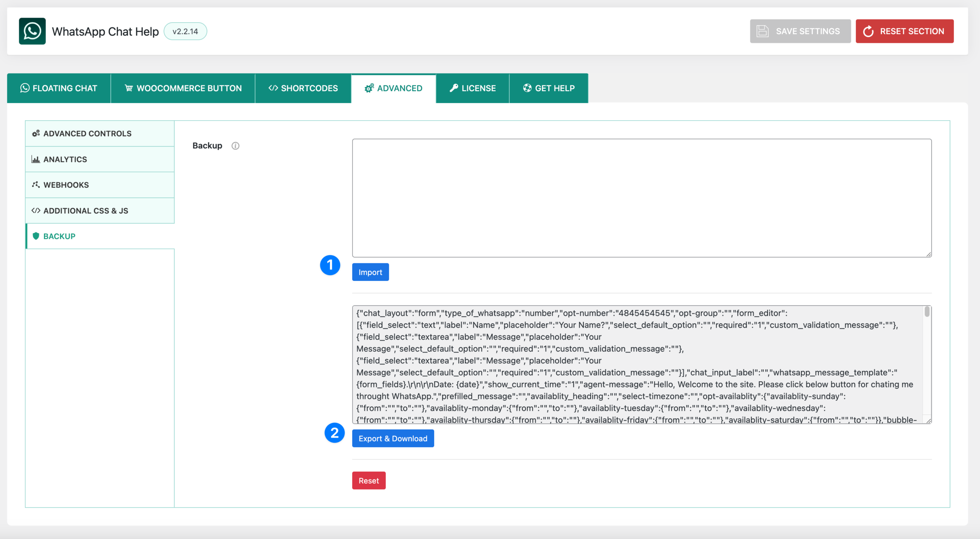Viewport: 980px width, 539px height.
Task: Click the circular arrow icon on Reset Section
Action: click(x=869, y=31)
